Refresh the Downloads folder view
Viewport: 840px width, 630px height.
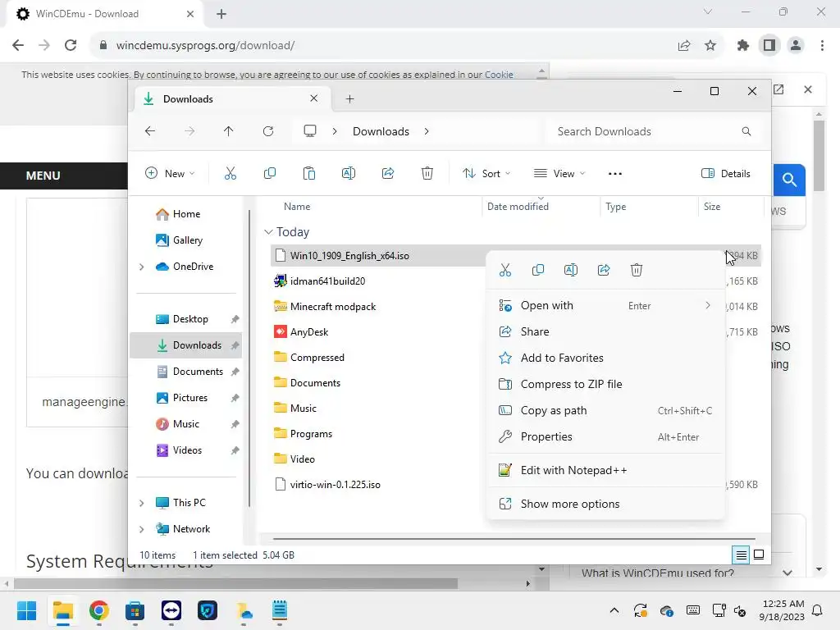[268, 131]
